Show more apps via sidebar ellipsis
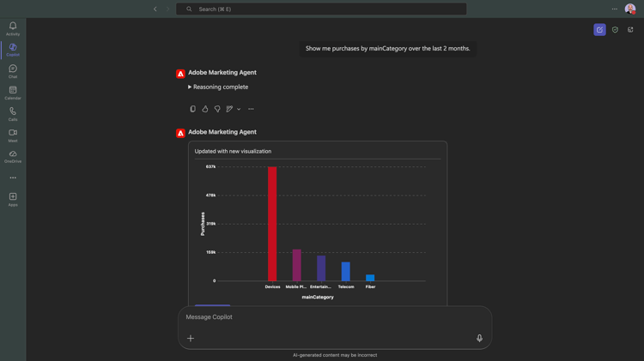644x361 pixels. click(13, 177)
